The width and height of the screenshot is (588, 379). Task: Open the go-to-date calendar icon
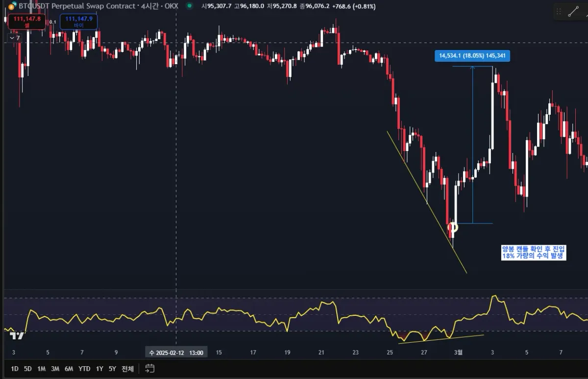150,368
